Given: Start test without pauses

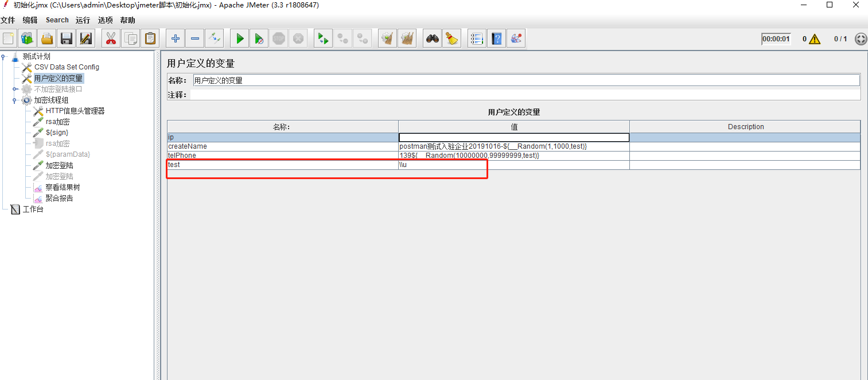Looking at the screenshot, I should point(259,38).
